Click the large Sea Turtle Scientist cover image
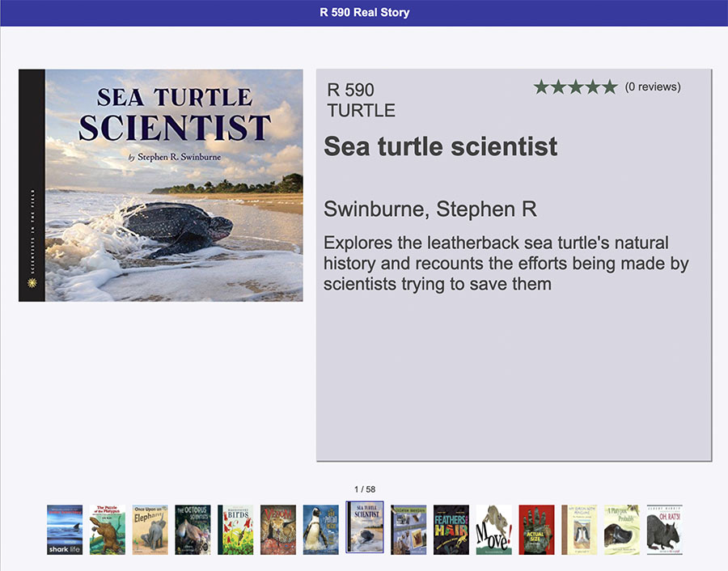This screenshot has height=571, width=728. click(161, 185)
